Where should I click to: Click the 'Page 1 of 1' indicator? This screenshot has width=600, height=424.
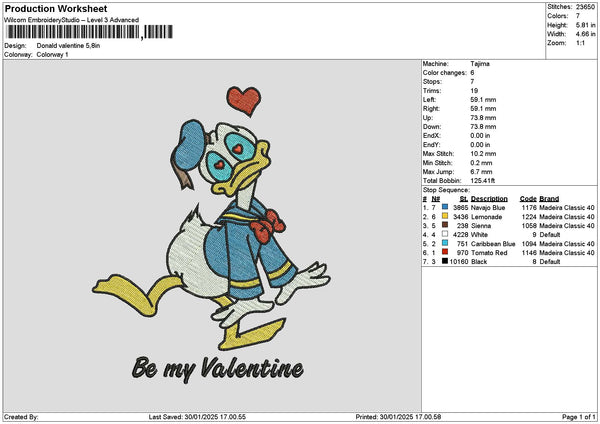tap(579, 417)
